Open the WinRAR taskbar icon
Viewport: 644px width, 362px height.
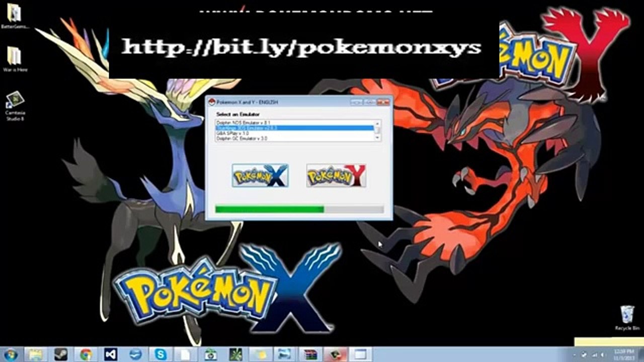pos(310,354)
